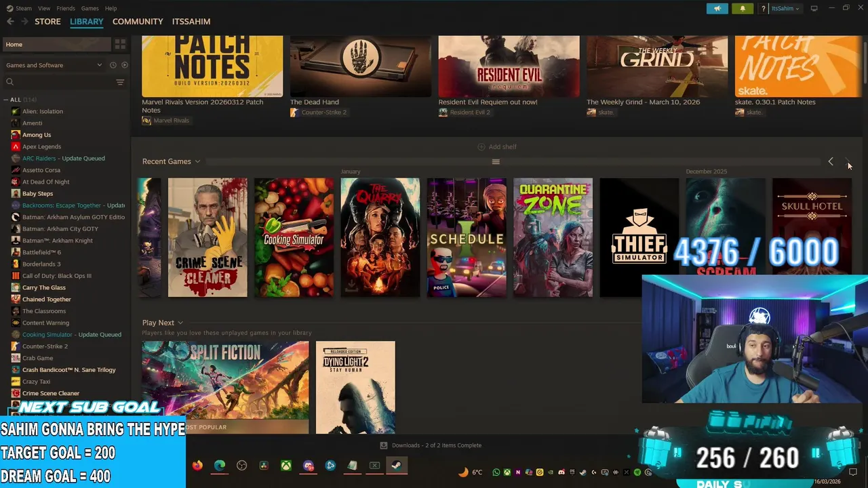
Task: Open the question mark help button
Action: [x=764, y=8]
